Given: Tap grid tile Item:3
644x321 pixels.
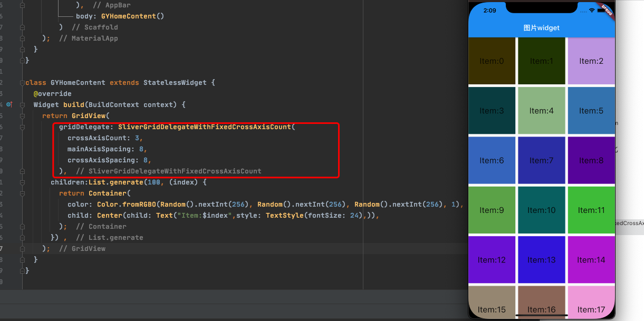Looking at the screenshot, I should pyautogui.click(x=492, y=110).
